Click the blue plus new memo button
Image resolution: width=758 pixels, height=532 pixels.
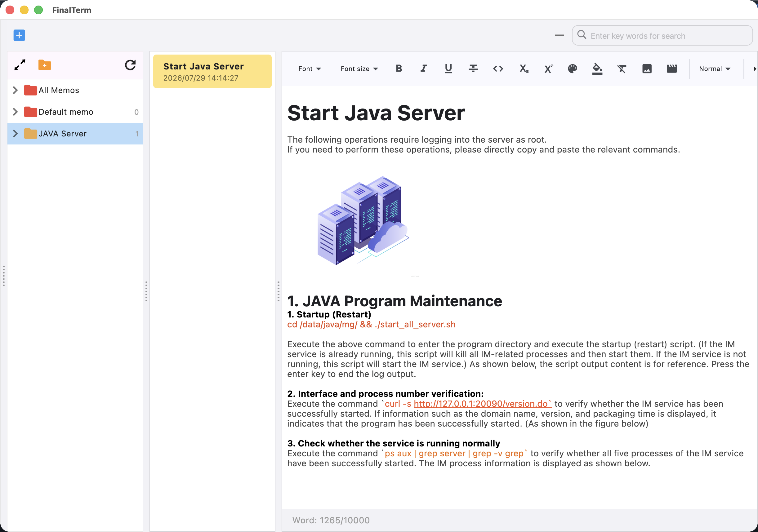pos(19,35)
